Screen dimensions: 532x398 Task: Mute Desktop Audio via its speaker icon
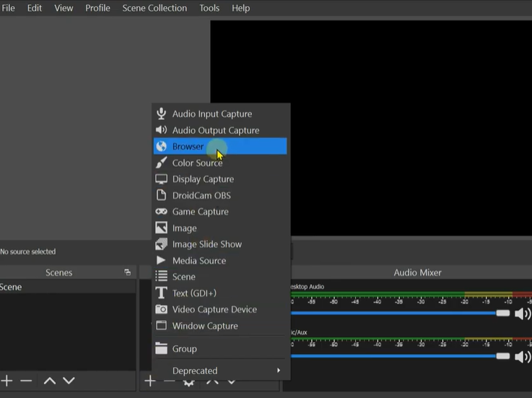[x=523, y=313]
